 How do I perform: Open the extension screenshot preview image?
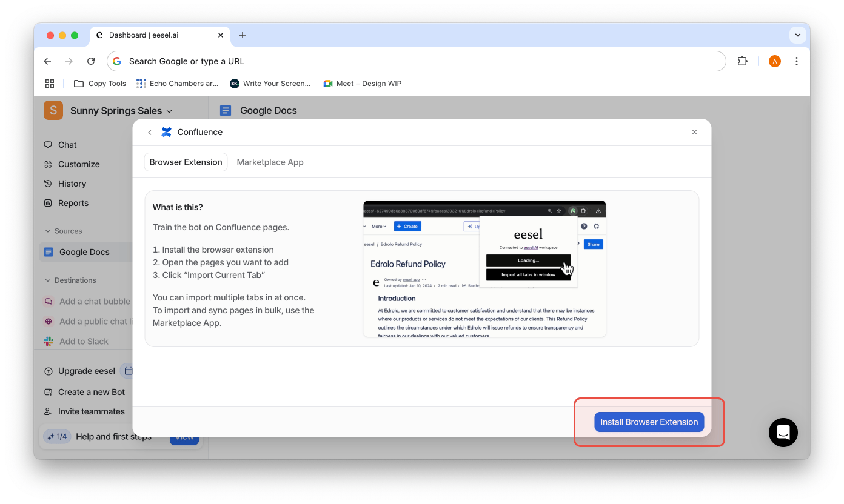[x=484, y=268]
